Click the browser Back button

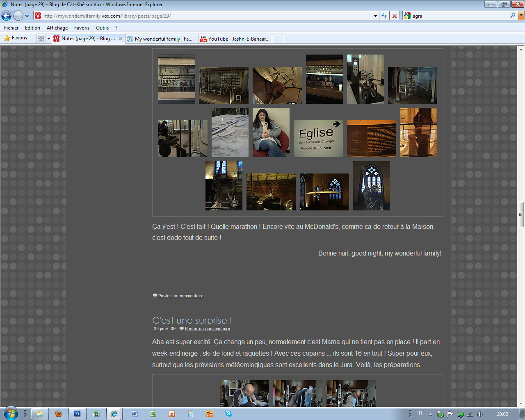(7, 16)
